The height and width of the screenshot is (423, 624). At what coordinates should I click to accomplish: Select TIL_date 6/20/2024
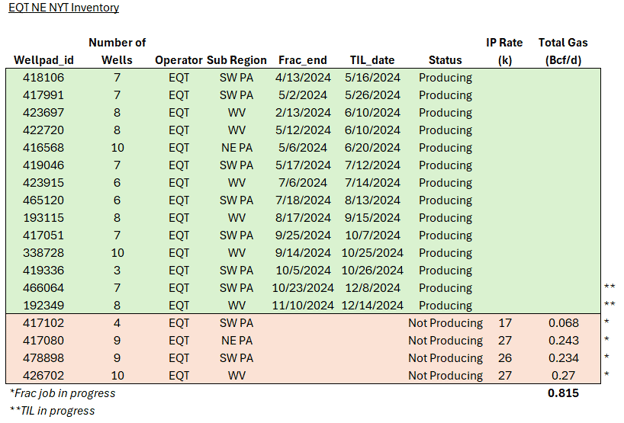coord(372,148)
